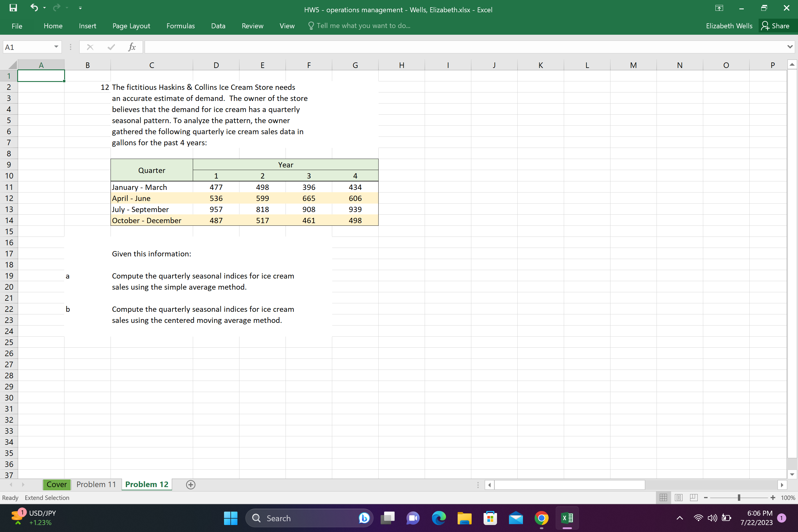Expand the formula bar with the chevron
Screen dimensions: 798x532
tap(790, 47)
